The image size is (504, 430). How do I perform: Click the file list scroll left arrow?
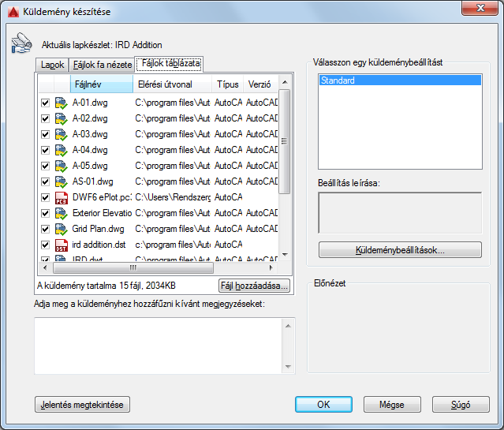point(45,267)
